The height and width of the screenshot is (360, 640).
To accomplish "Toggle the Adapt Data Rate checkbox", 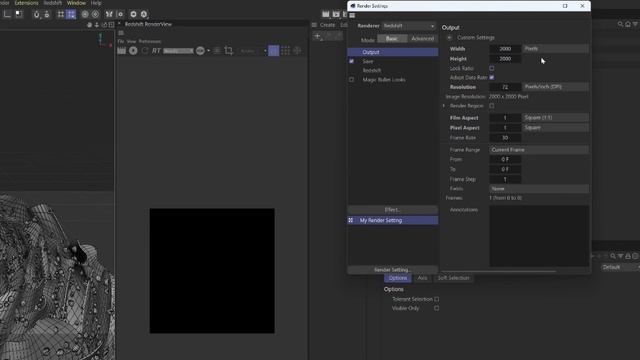I will 491,77.
